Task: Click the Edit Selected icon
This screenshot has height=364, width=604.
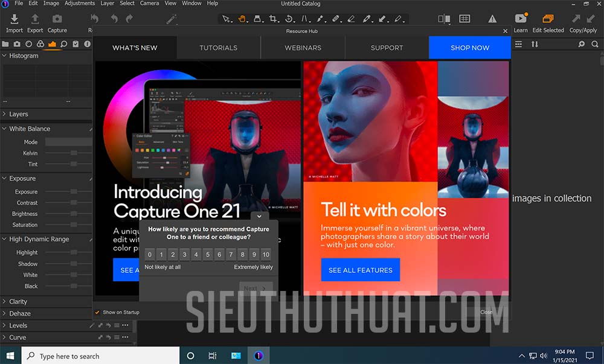Action: click(548, 19)
